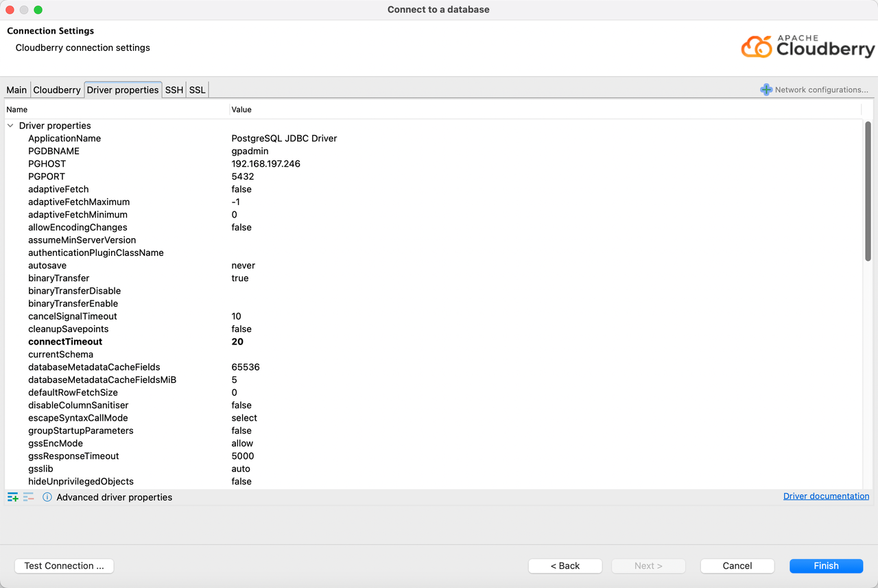878x588 pixels.
Task: Select the PGHOST property row
Action: (47, 164)
